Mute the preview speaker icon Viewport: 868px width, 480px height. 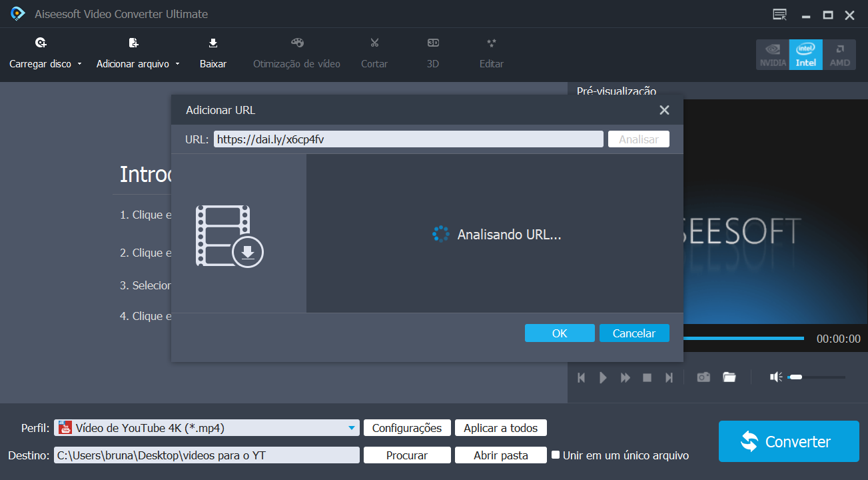(776, 377)
